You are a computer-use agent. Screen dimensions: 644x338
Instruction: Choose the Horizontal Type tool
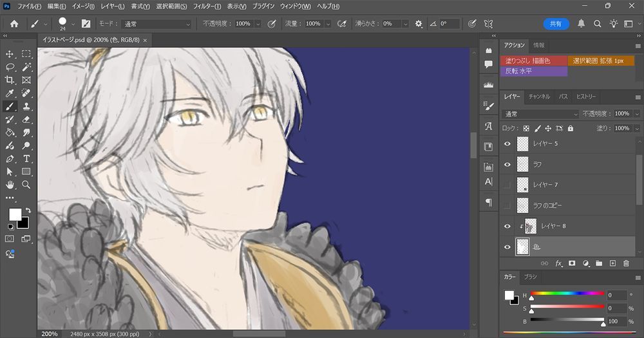tap(26, 159)
